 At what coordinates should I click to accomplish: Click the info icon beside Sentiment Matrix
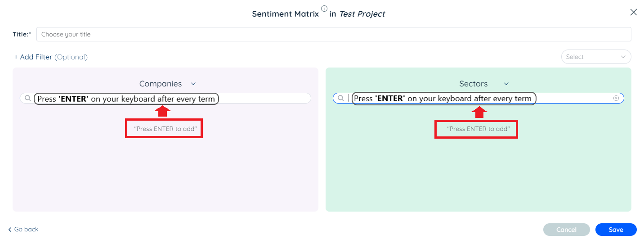(324, 9)
